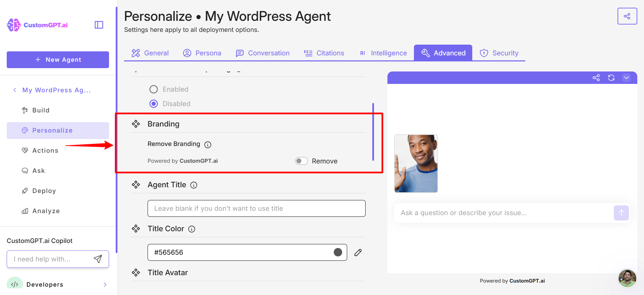Open the Security tab

coord(499,53)
